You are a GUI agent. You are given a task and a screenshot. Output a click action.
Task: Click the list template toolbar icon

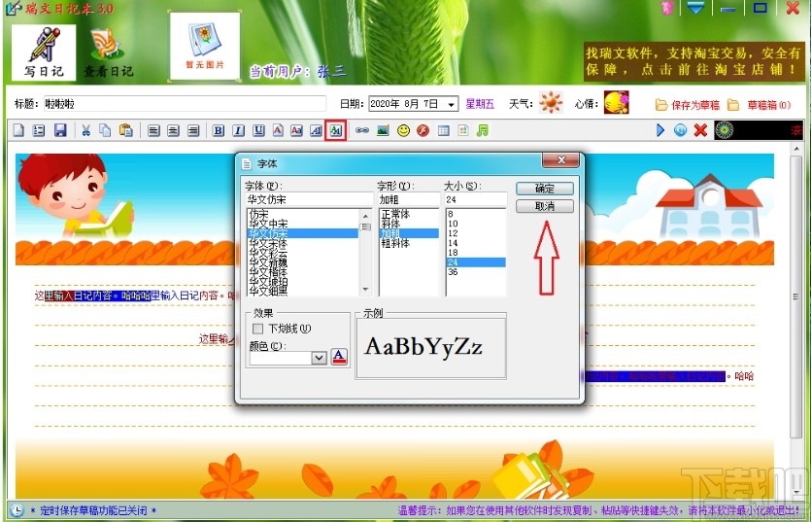pyautogui.click(x=39, y=130)
